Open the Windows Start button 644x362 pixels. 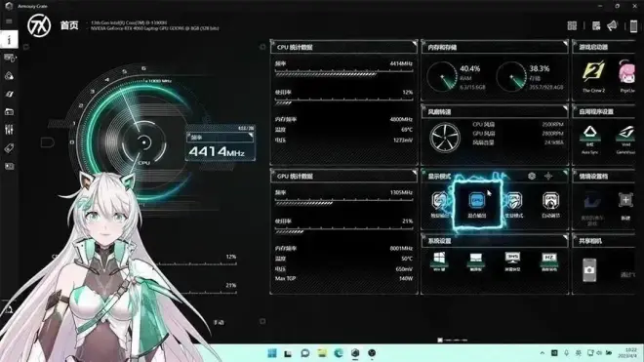pos(272,353)
